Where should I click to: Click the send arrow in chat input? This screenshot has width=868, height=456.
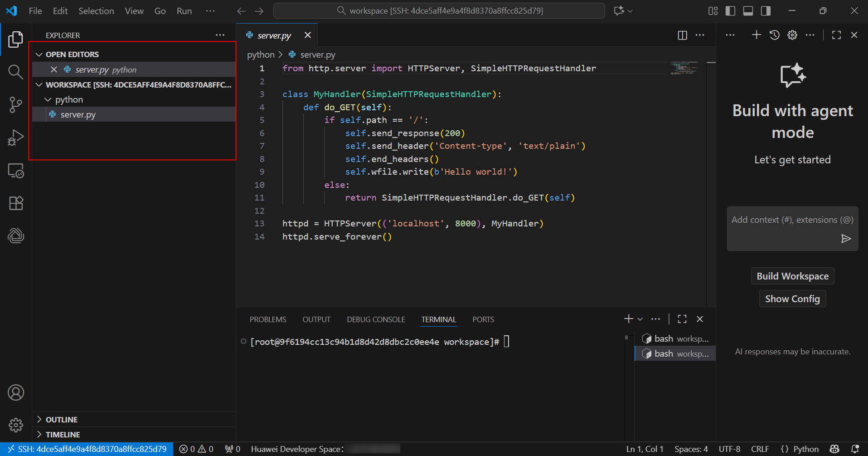coord(846,239)
